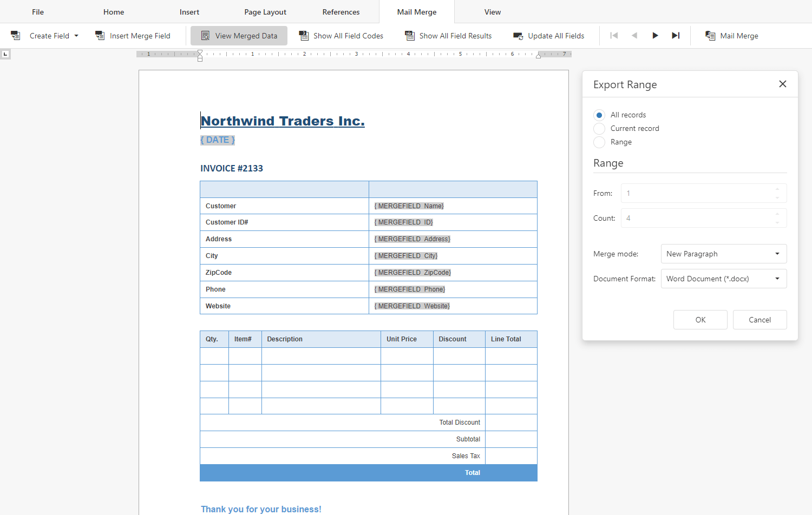The image size is (812, 515).
Task: Select the All records radio option
Action: coord(599,115)
